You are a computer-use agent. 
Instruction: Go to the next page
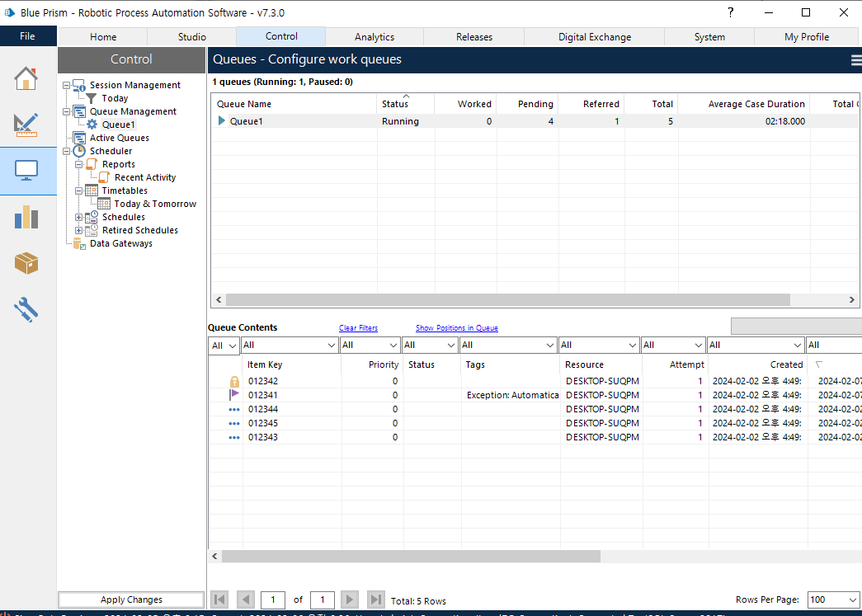click(x=349, y=600)
